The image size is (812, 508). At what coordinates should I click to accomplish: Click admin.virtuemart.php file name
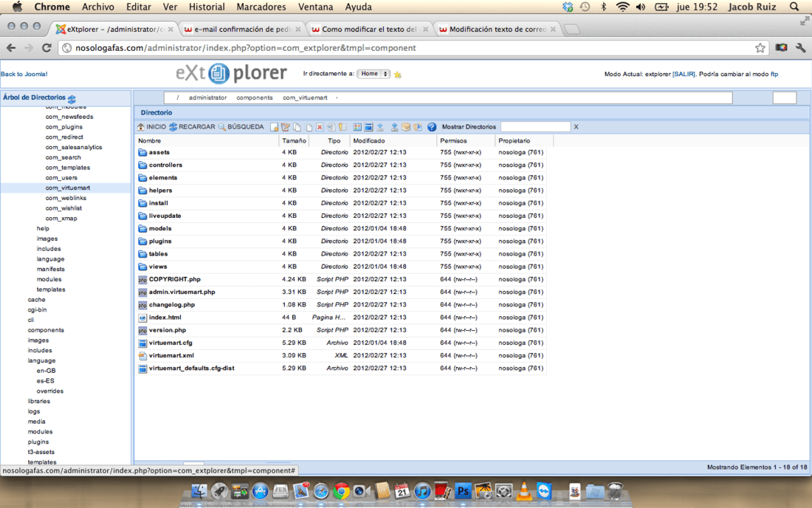182,292
